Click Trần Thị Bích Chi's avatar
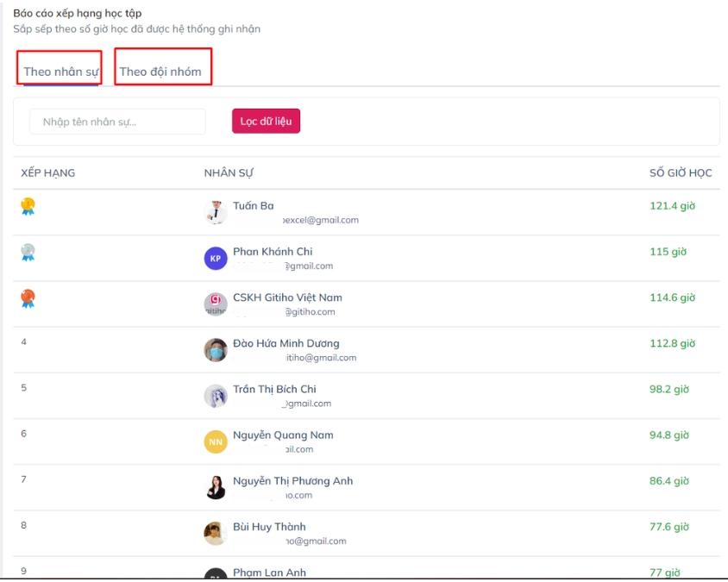The height and width of the screenshot is (582, 728). coord(216,396)
